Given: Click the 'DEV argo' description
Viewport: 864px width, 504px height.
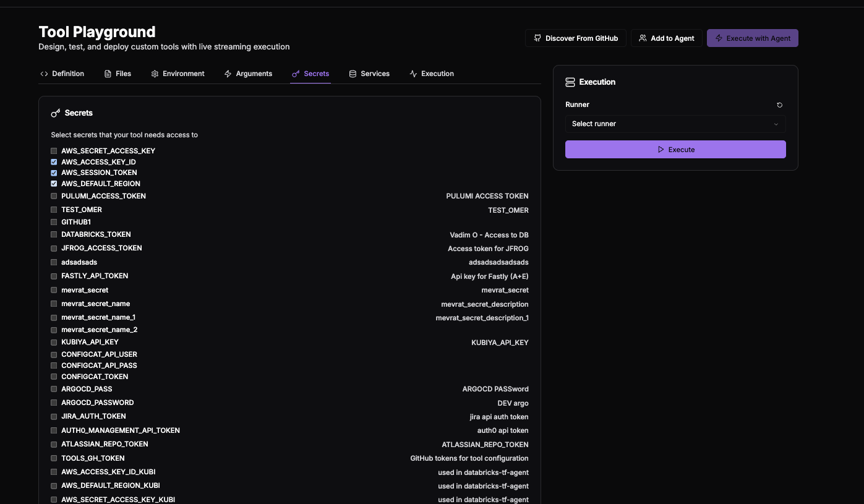Looking at the screenshot, I should click(x=513, y=403).
